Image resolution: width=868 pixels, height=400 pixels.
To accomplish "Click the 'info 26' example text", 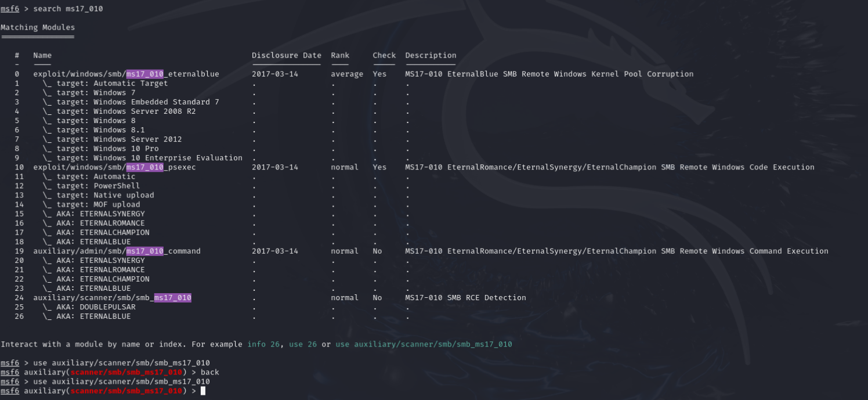I will pos(263,344).
